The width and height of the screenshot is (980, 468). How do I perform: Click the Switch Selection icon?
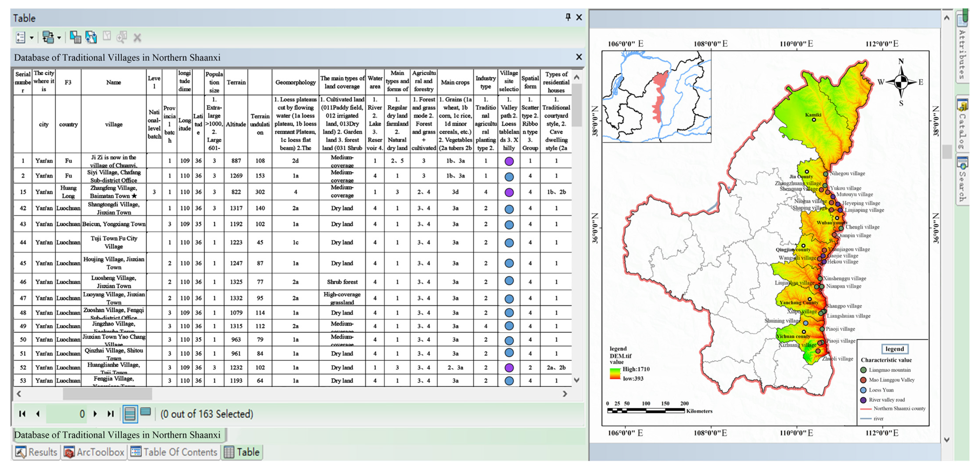(x=91, y=37)
